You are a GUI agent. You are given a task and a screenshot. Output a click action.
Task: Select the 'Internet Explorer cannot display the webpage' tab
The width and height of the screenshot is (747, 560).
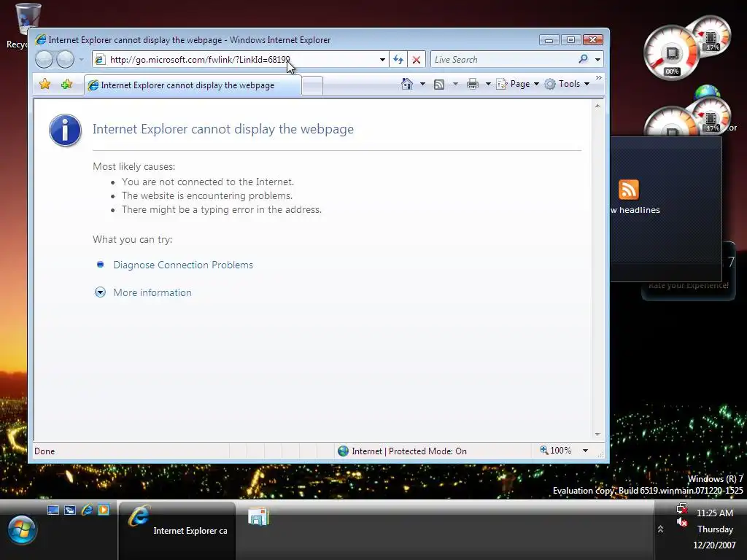point(193,85)
